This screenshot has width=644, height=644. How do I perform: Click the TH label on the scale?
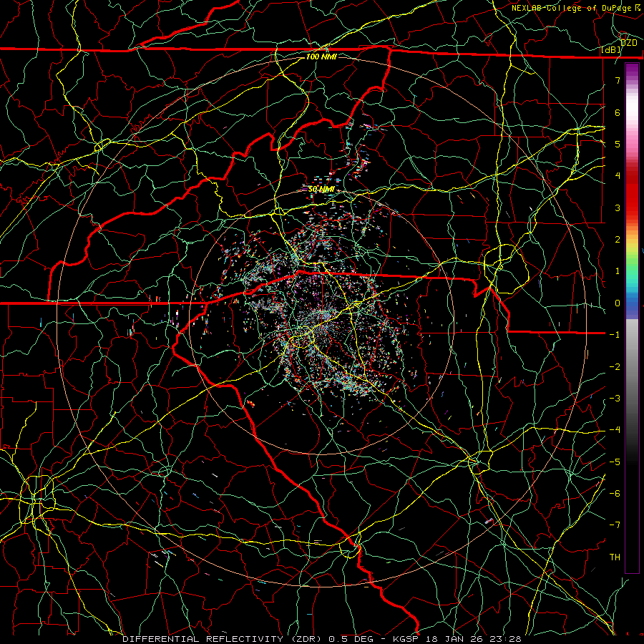click(x=615, y=557)
